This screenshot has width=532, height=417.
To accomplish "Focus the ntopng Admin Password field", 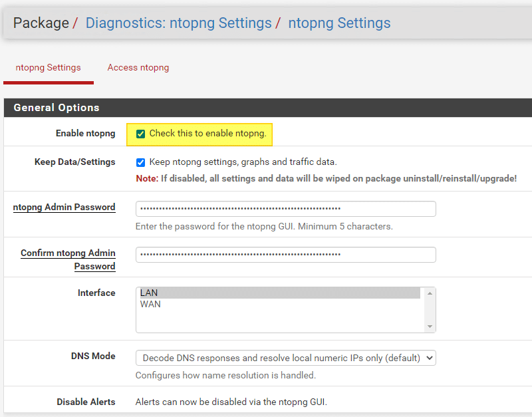I will click(285, 209).
